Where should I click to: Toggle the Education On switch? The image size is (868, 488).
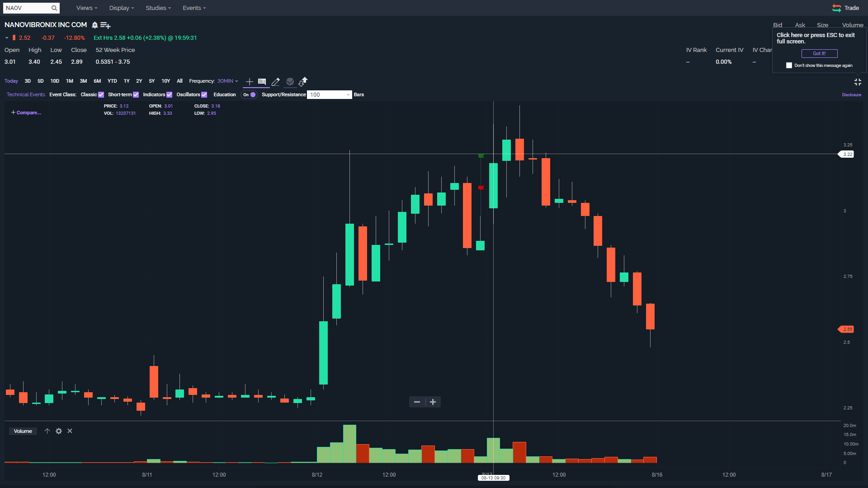point(250,95)
